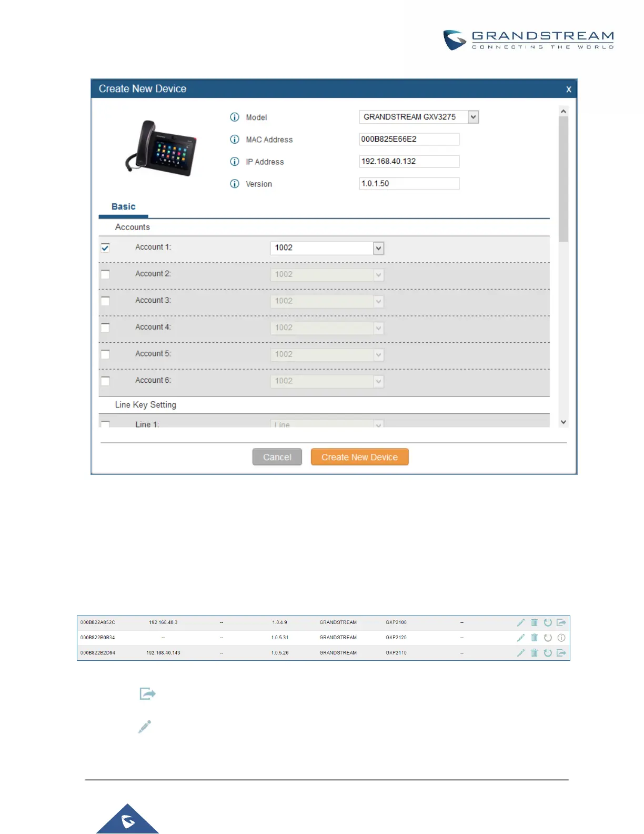
Task: Enable the Account 2 checkbox
Action: click(105, 274)
